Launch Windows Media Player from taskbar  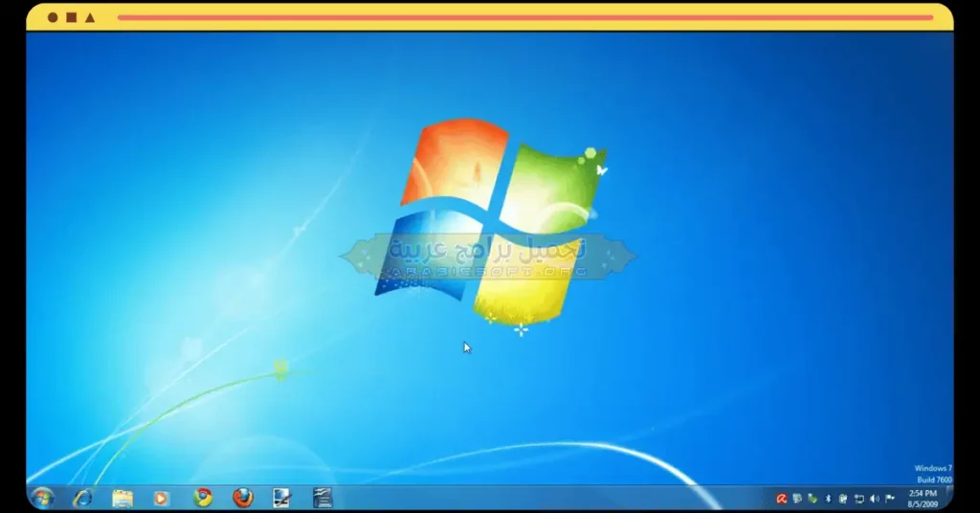click(x=161, y=498)
